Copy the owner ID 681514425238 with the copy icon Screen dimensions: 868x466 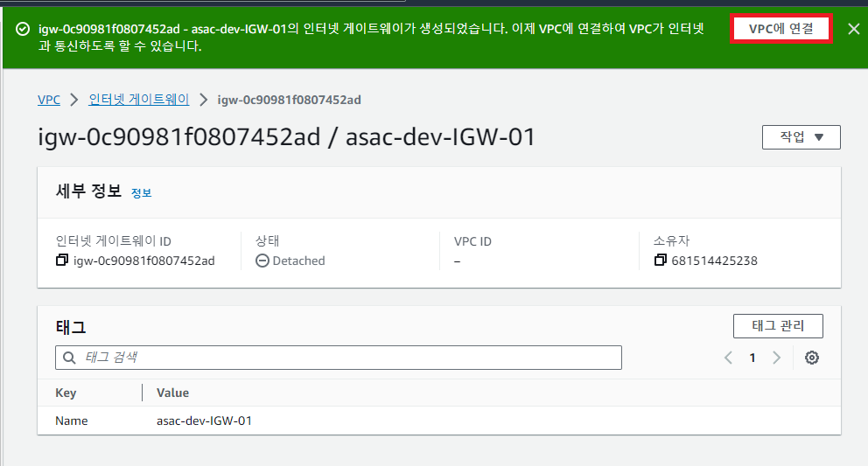(660, 261)
